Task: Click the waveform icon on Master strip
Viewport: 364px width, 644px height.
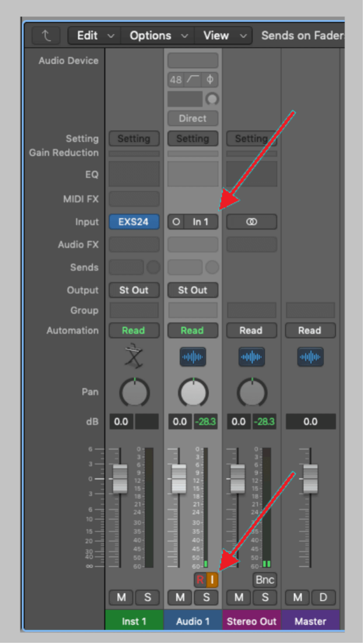Action: point(310,357)
